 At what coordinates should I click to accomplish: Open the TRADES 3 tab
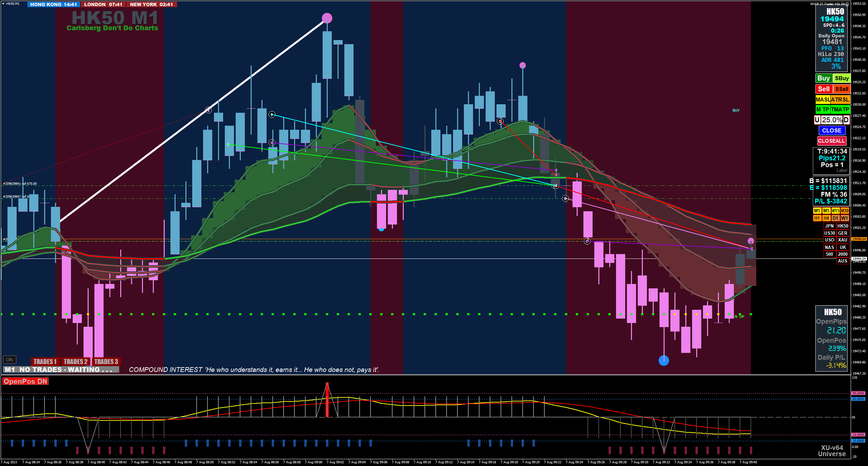tap(106, 362)
